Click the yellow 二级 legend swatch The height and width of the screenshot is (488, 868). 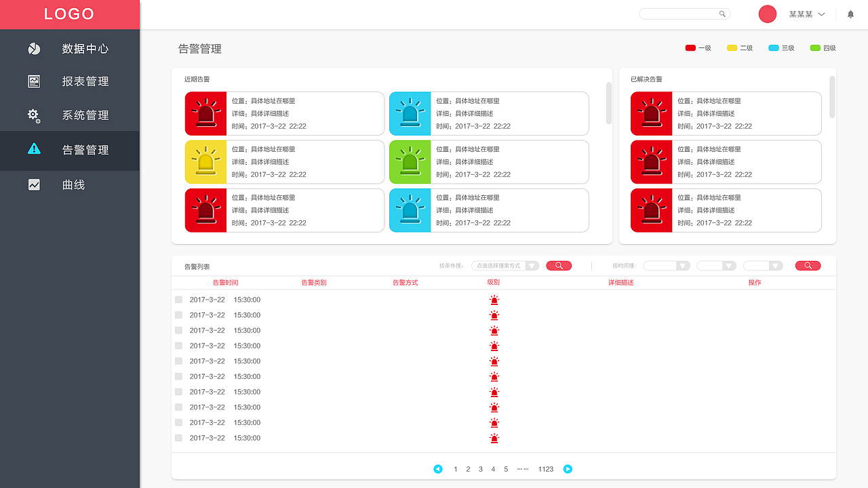732,48
